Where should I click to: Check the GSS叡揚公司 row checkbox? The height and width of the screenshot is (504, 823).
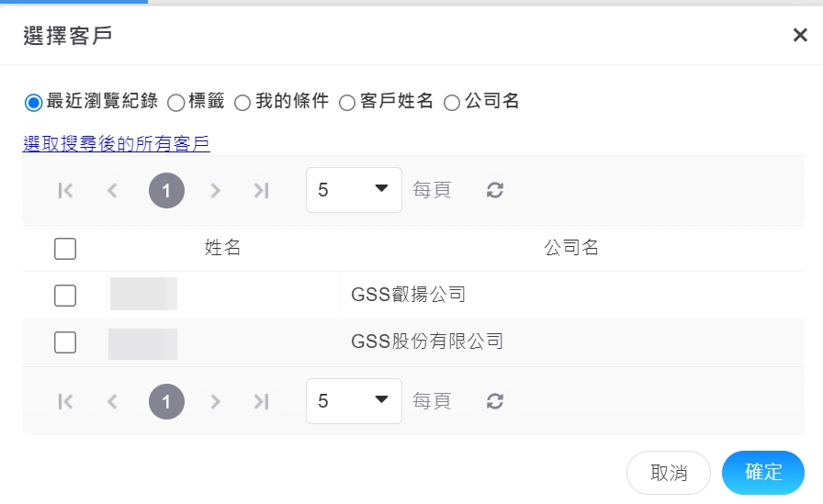click(x=65, y=296)
